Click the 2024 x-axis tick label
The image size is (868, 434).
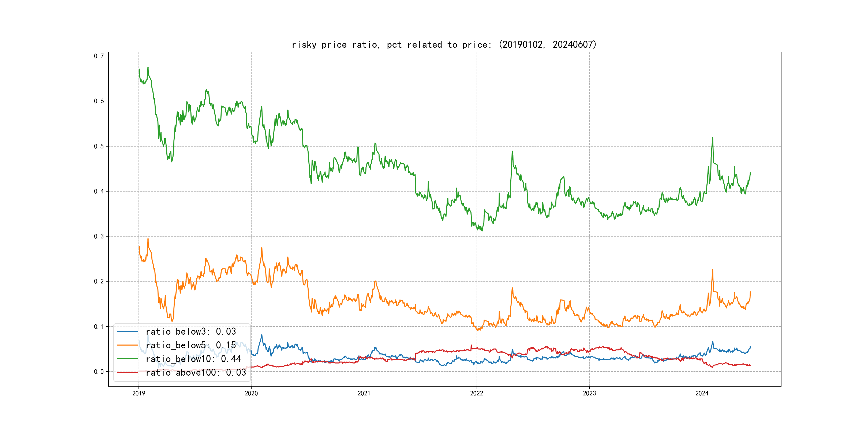tap(702, 393)
